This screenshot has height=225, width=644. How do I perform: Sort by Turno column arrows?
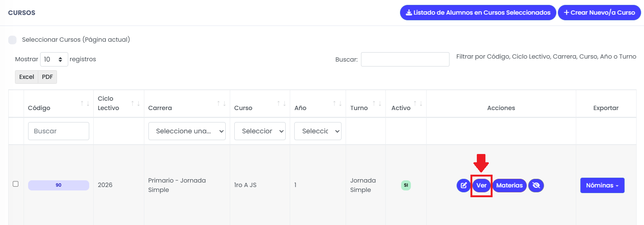pyautogui.click(x=377, y=103)
